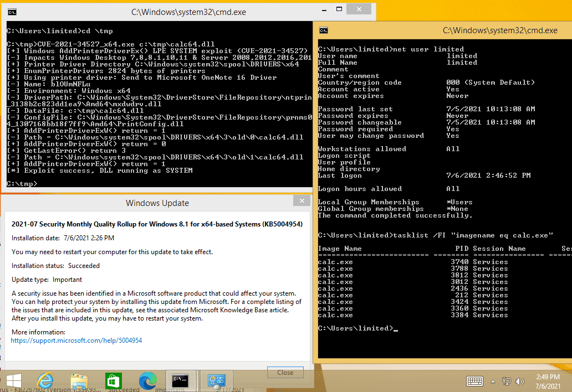Click the calc.exe row with PID 3740
The height and width of the screenshot is (392, 572).
click(x=413, y=262)
